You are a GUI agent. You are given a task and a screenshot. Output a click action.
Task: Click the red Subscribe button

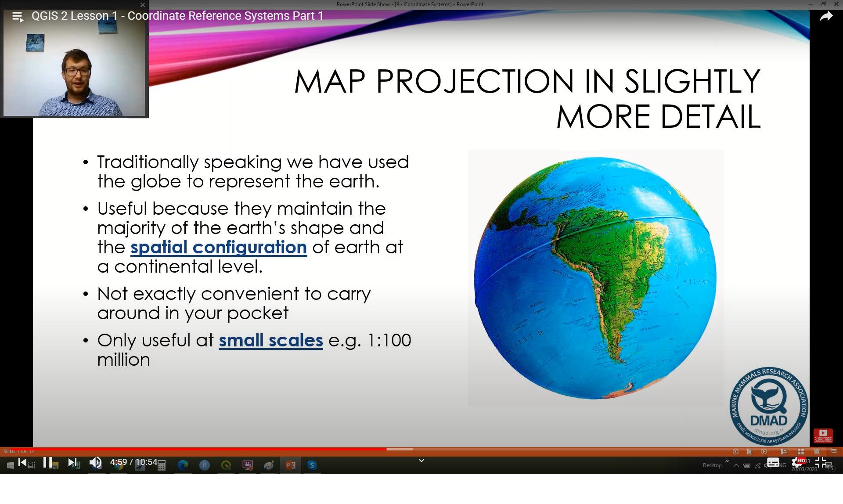coord(823,436)
